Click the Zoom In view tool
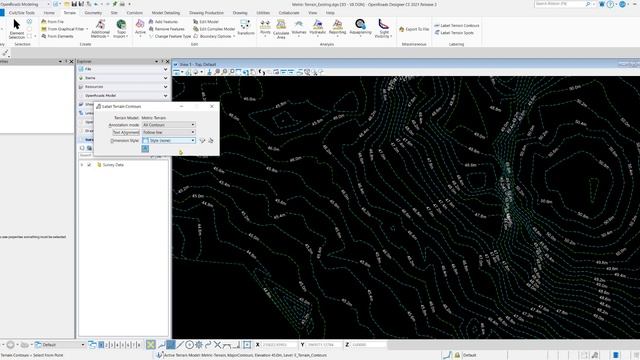Image resolution: width=640 pixels, height=360 pixels. [x=218, y=72]
